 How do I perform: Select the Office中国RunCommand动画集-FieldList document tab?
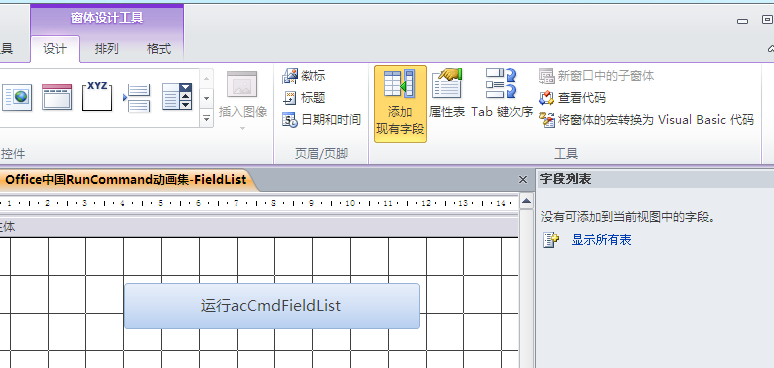[125, 180]
